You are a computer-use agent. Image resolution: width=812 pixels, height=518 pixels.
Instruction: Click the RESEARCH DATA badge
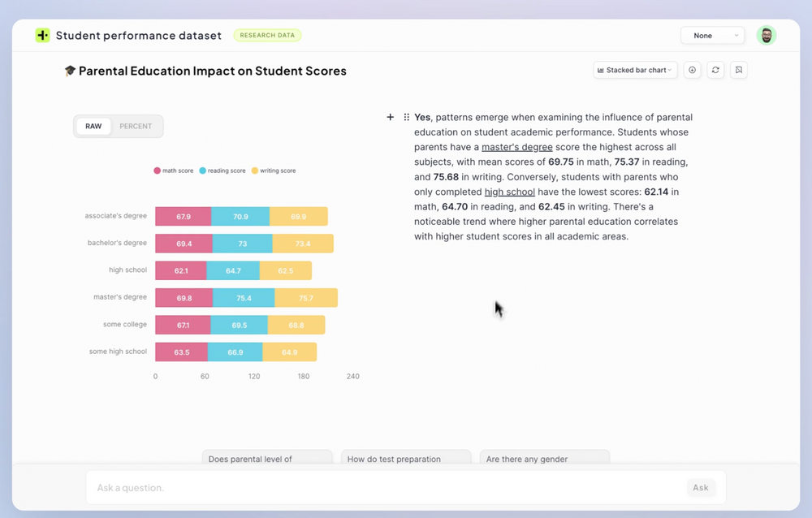(267, 35)
